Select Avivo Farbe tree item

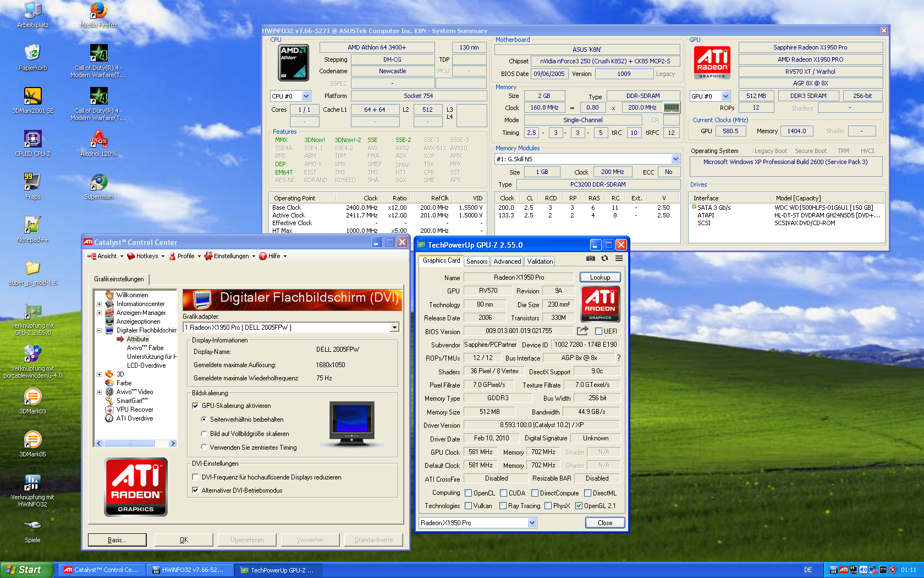[x=145, y=348]
